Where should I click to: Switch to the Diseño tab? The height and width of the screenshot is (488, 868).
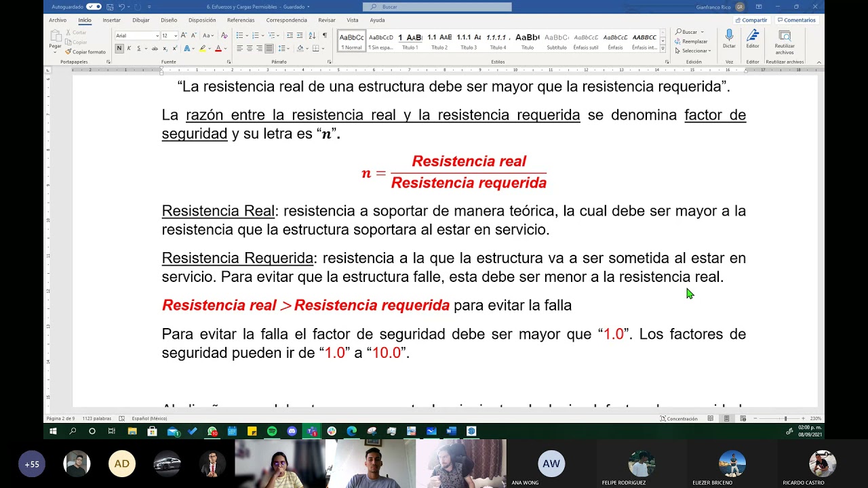pyautogui.click(x=169, y=20)
